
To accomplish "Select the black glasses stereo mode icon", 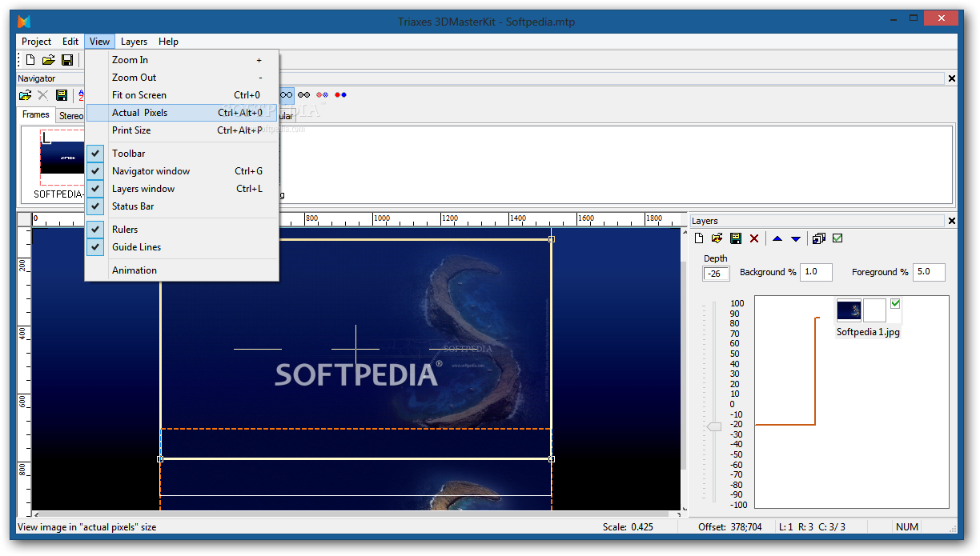I will tap(304, 94).
